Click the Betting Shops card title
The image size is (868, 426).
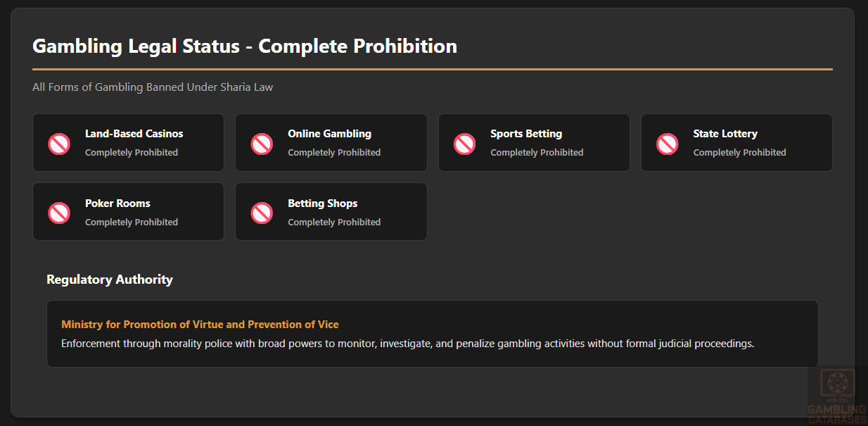(x=322, y=203)
